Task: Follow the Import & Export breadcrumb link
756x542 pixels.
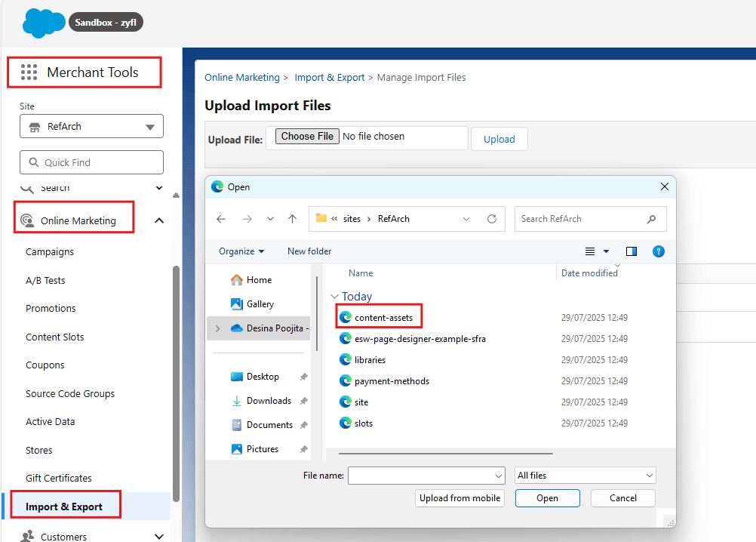Action: pos(329,78)
